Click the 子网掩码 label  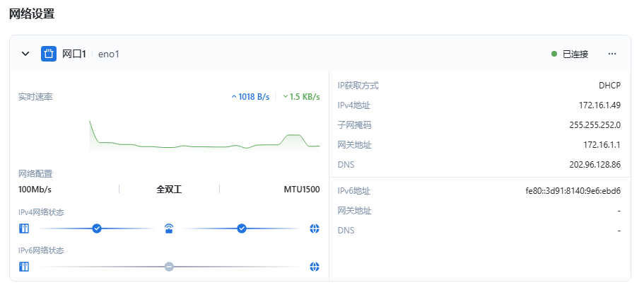tap(354, 125)
